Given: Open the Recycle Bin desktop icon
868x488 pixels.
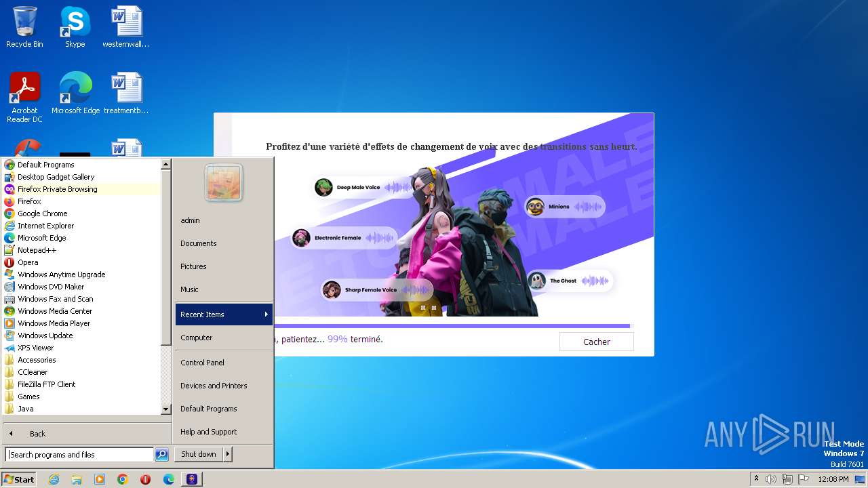Looking at the screenshot, I should (24, 27).
